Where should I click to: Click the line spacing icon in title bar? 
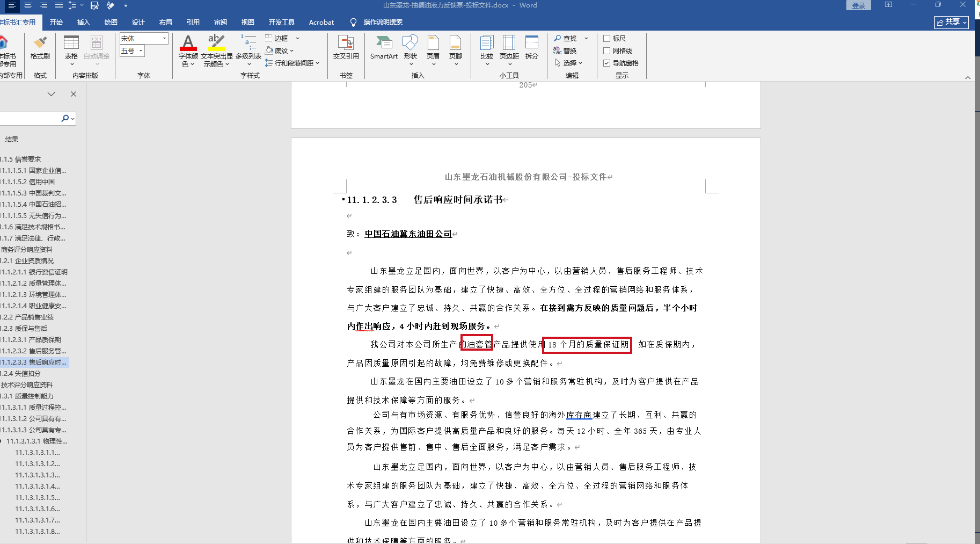pyautogui.click(x=72, y=5)
